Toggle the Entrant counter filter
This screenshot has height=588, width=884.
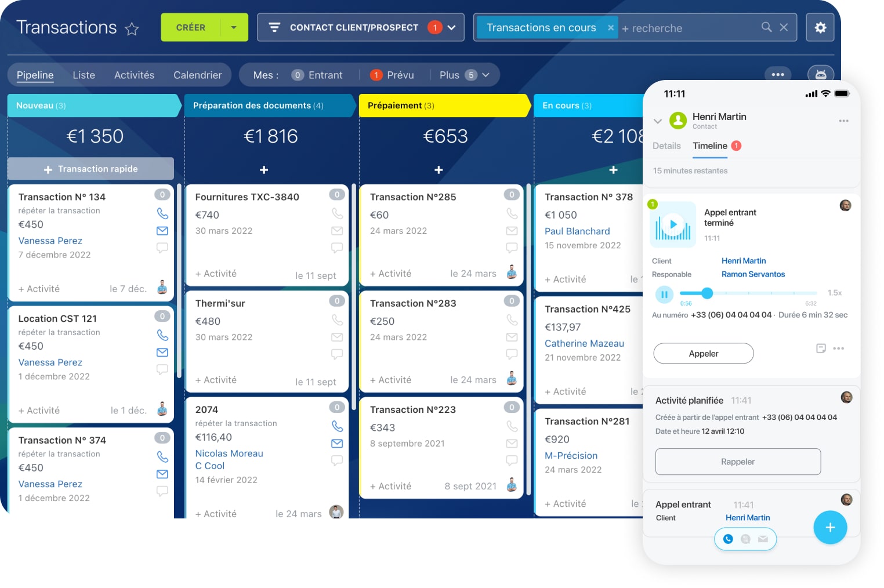click(x=317, y=75)
